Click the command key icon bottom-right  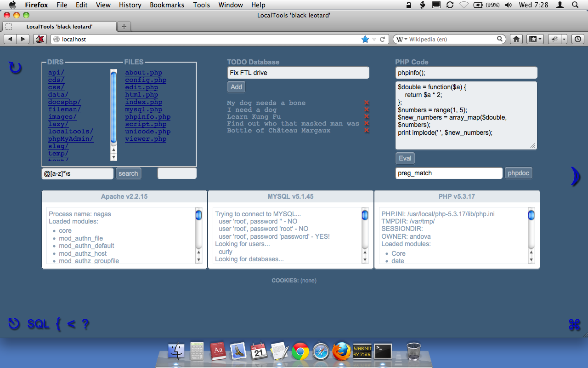(x=574, y=324)
